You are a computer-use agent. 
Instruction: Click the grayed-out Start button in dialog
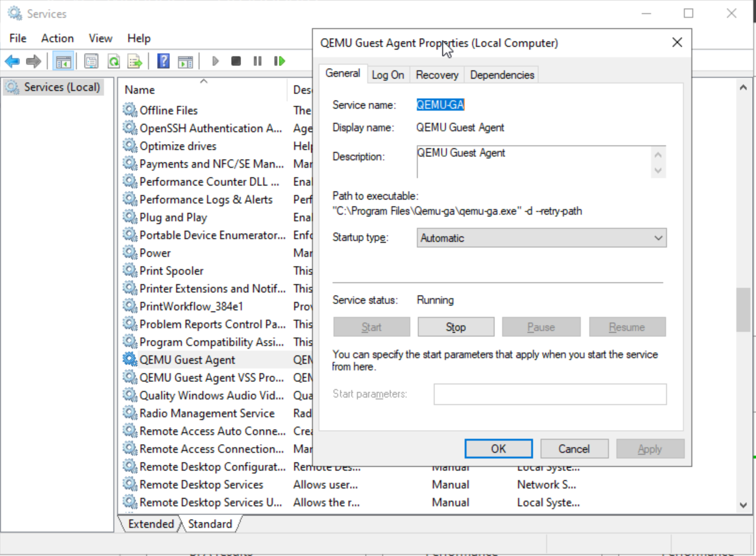click(371, 327)
